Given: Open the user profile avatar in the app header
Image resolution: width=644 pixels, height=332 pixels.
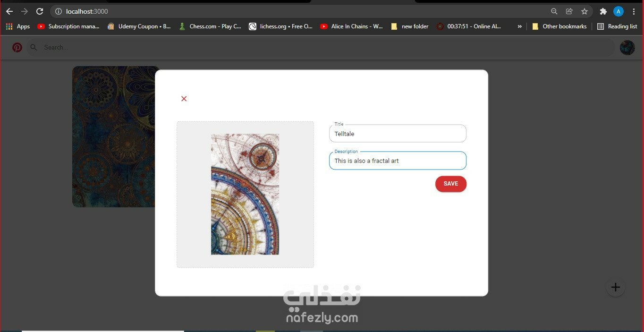Looking at the screenshot, I should (627, 47).
